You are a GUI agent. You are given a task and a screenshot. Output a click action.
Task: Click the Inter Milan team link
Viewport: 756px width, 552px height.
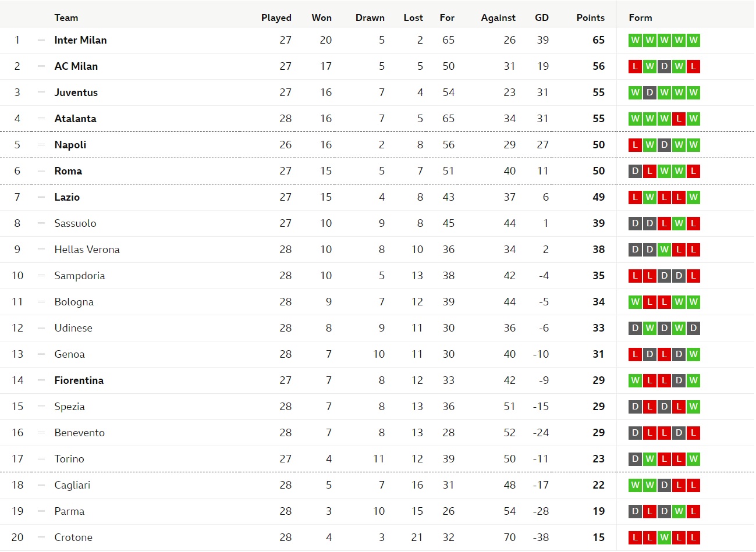[80, 40]
